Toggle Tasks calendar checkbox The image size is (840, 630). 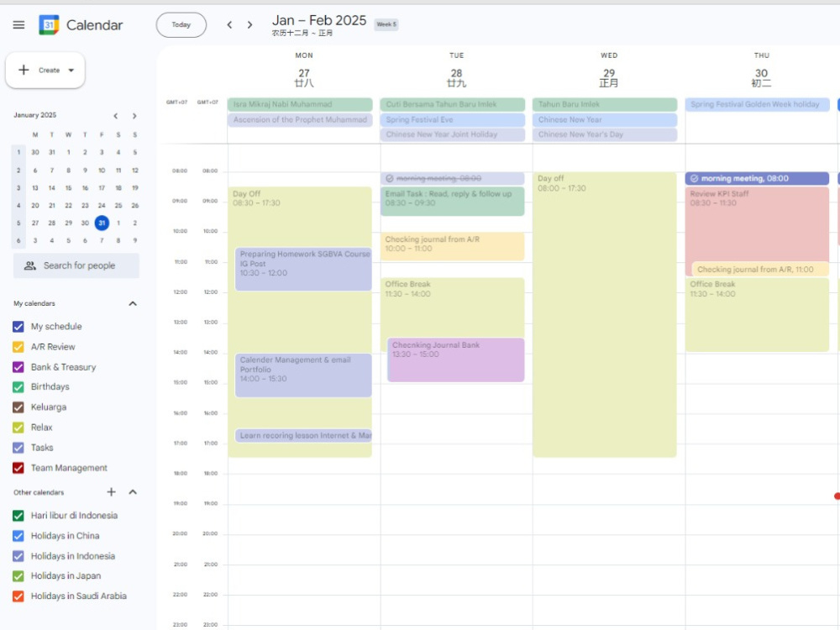(18, 448)
